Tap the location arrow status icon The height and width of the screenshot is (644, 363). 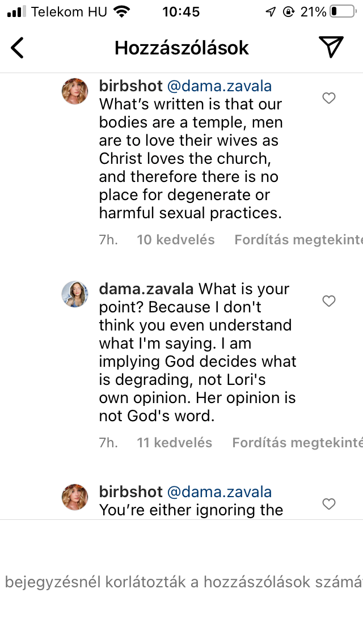[x=271, y=12]
